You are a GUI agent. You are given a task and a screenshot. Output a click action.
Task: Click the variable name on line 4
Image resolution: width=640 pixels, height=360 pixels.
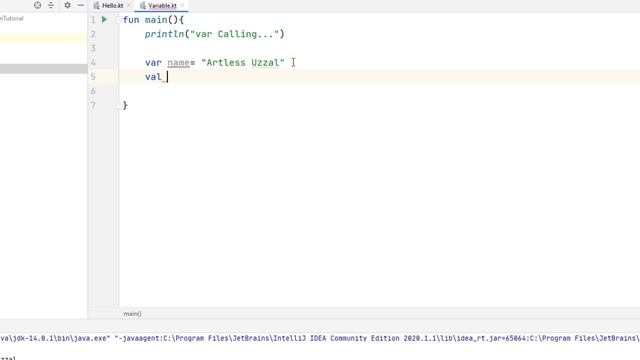click(x=178, y=63)
